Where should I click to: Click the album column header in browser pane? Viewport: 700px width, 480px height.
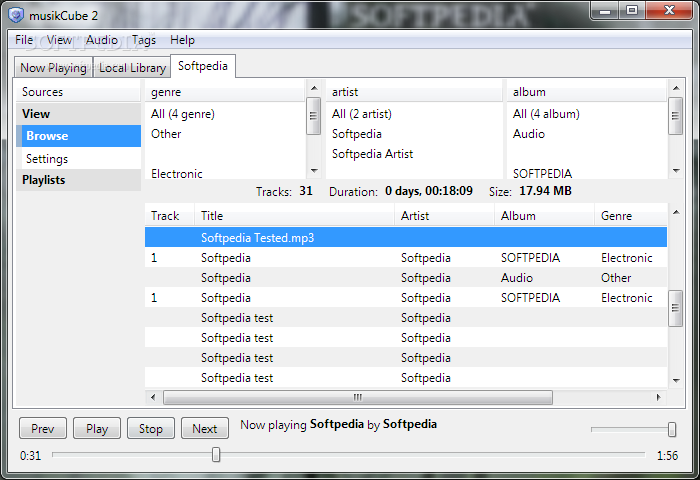(587, 92)
